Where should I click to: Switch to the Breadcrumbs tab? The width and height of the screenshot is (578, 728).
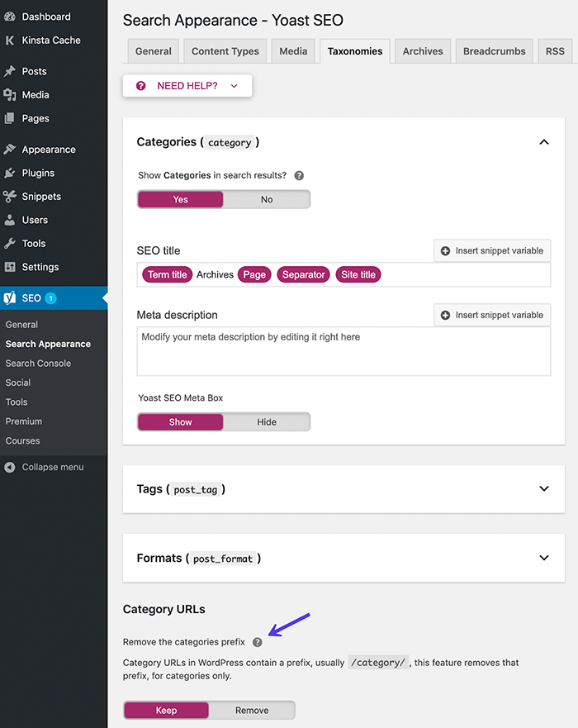[494, 51]
